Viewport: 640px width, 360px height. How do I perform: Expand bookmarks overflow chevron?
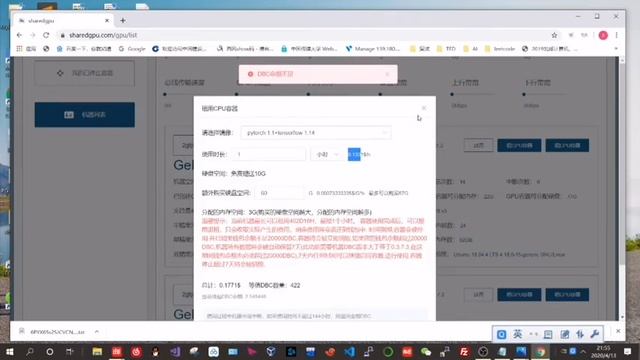click(x=616, y=49)
